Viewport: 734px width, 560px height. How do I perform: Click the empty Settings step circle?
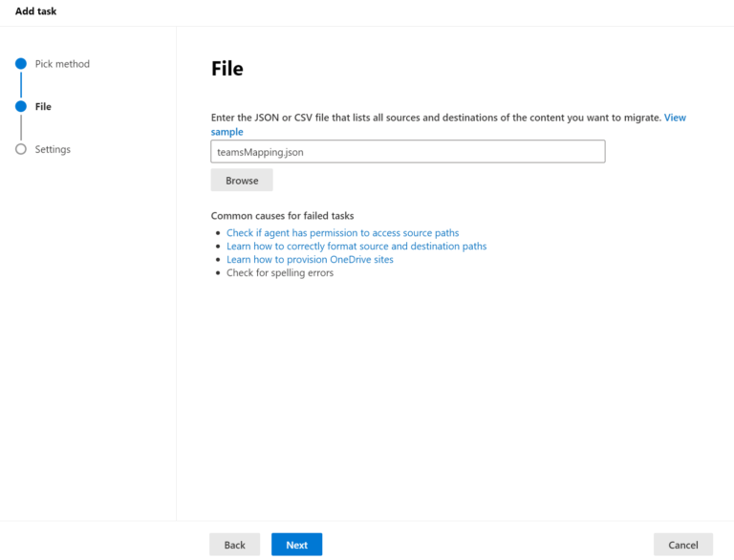[x=21, y=149]
